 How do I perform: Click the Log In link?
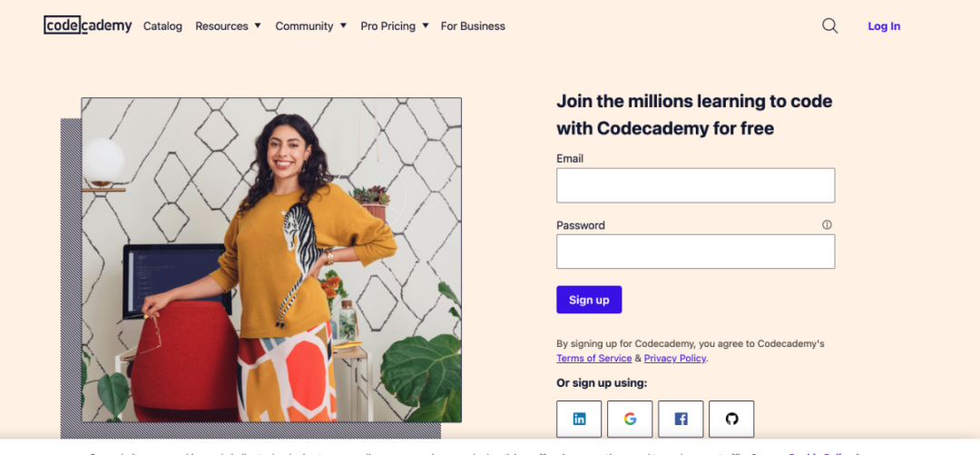(884, 26)
